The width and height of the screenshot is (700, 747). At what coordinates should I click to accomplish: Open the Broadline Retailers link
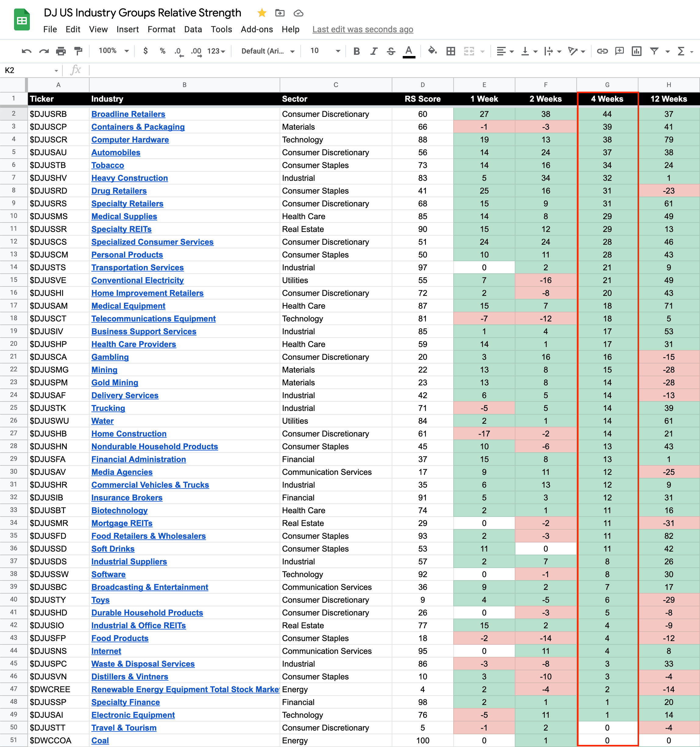point(128,114)
